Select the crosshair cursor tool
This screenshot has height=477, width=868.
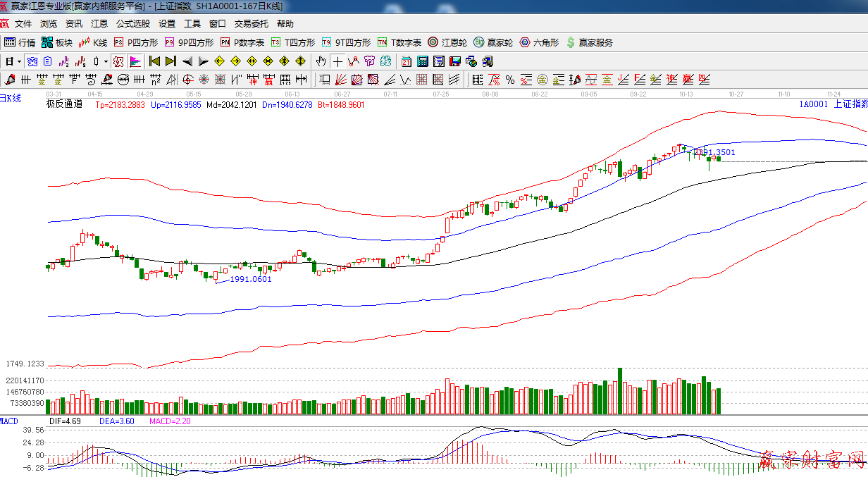click(x=338, y=61)
